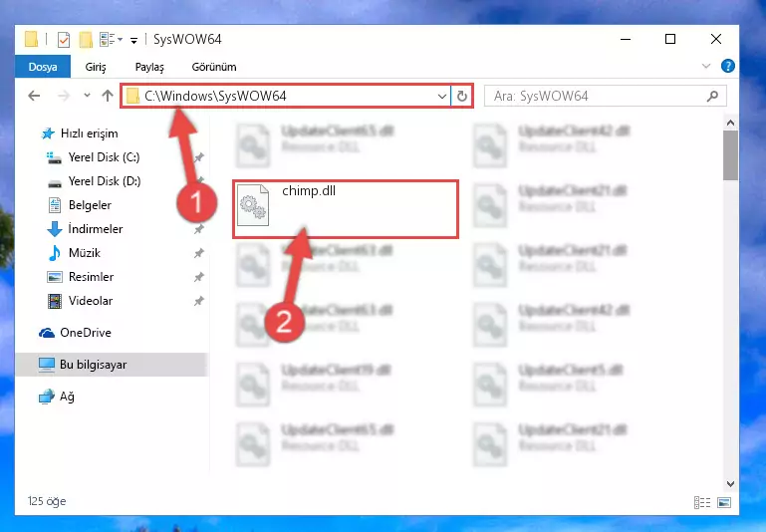This screenshot has width=766, height=532.
Task: Click the Properties quick access checkmark icon
Action: tap(64, 39)
